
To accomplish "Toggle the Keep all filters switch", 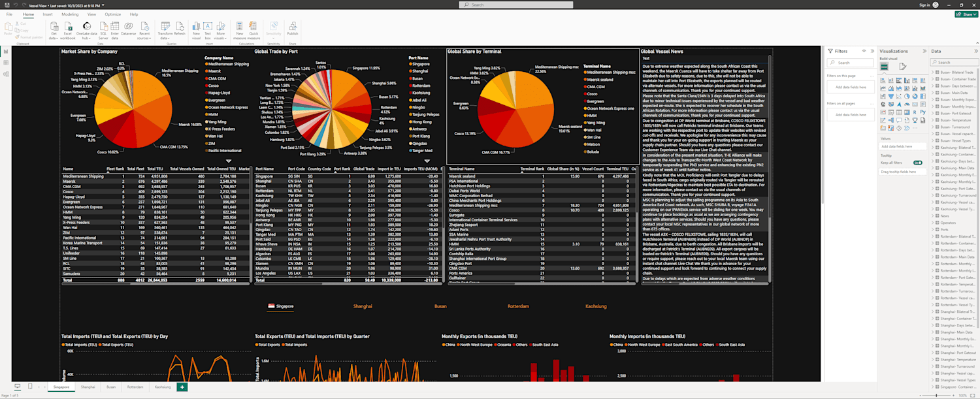I will coord(917,163).
